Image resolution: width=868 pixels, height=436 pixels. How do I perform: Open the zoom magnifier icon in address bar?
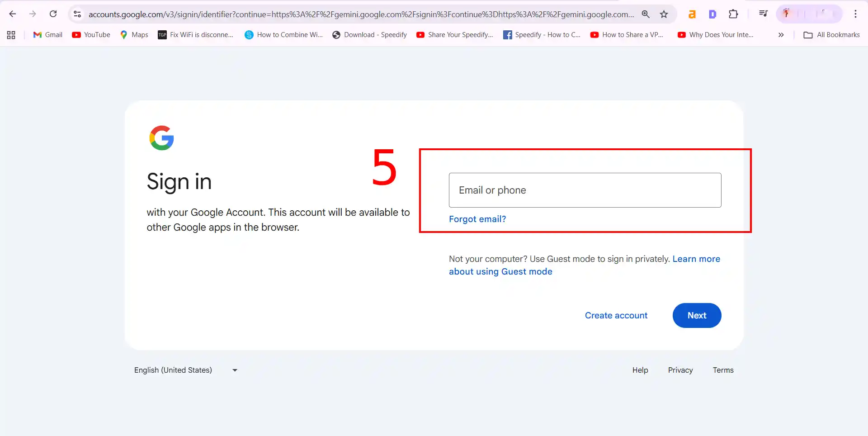pyautogui.click(x=646, y=14)
